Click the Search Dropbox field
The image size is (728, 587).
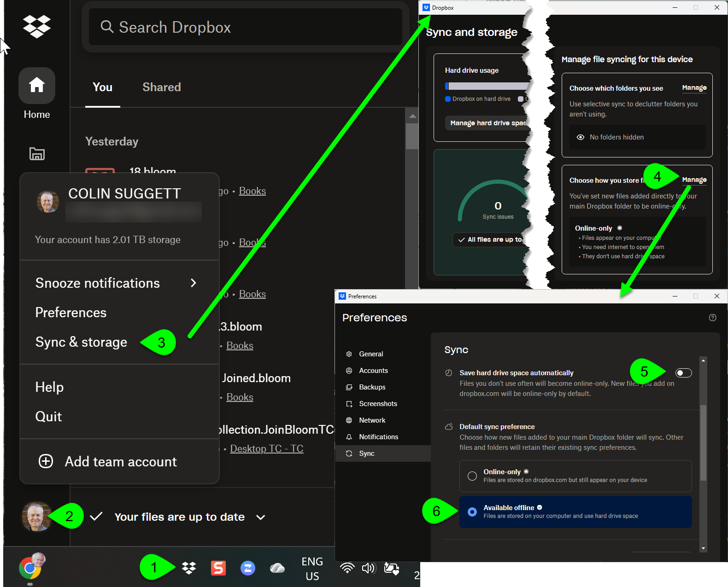coord(245,27)
